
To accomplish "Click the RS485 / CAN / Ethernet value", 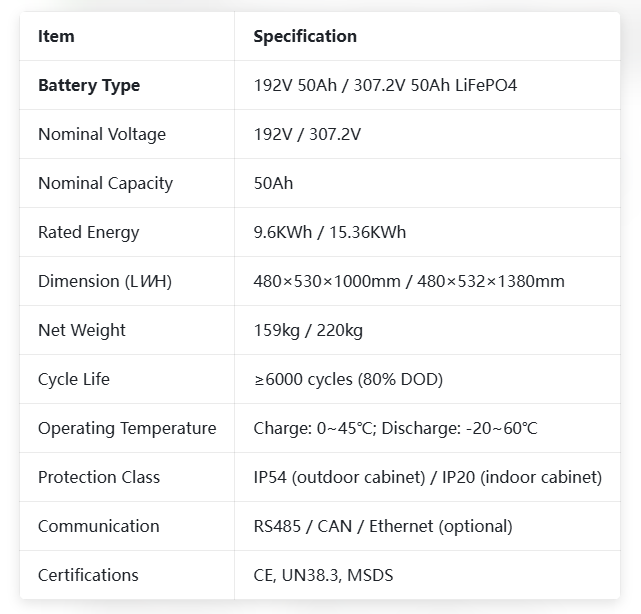I will coord(383,526).
